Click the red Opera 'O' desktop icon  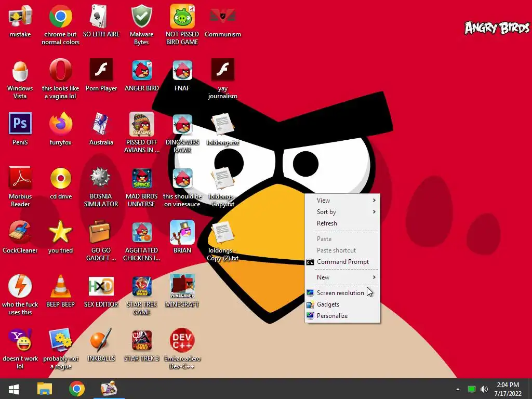click(60, 70)
